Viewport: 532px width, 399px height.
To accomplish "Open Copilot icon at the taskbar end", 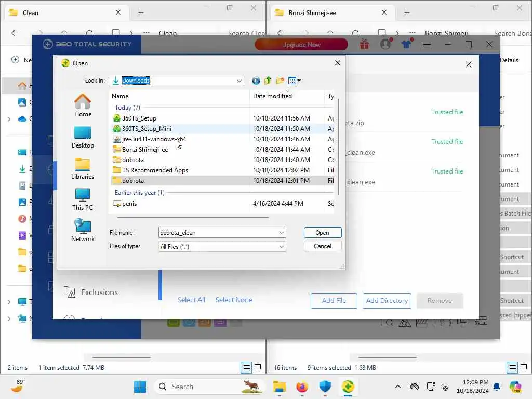I will (515, 387).
